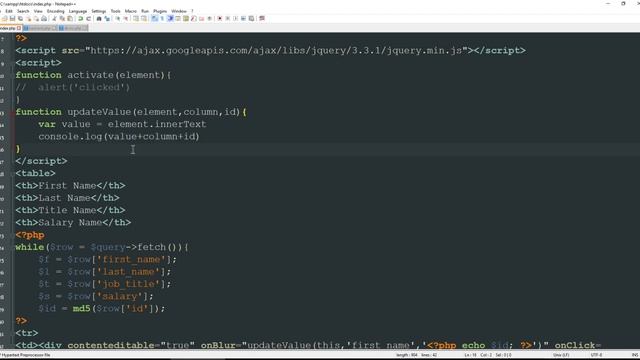
Task: Open the Language menu
Action: (78, 11)
